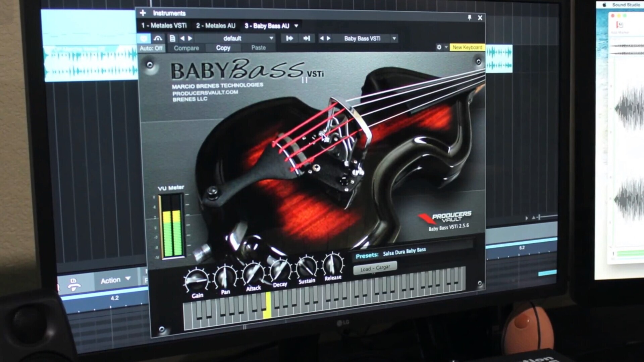
Task: Click the automation curve icon
Action: (158, 38)
